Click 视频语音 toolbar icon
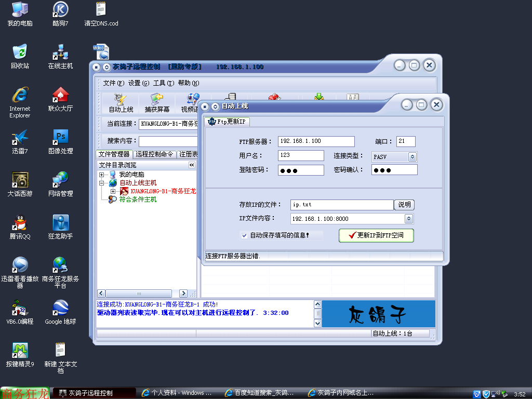Image resolution: width=532 pixels, height=399 pixels. [190, 103]
